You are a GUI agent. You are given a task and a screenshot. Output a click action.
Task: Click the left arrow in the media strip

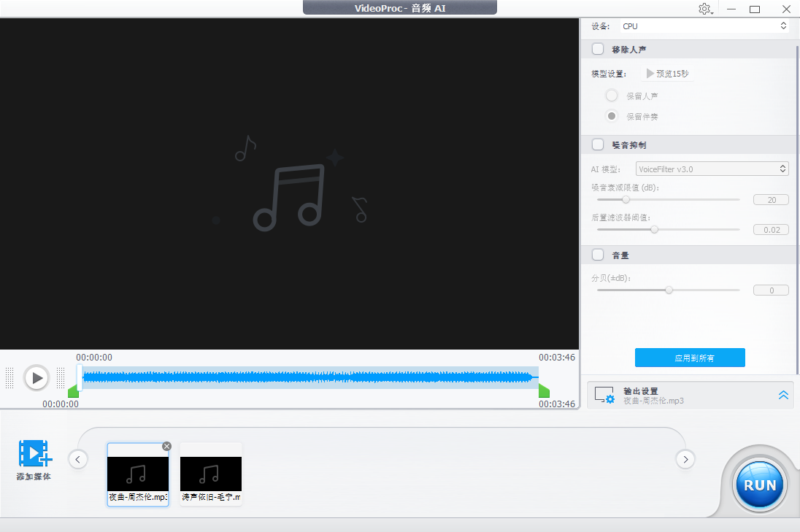coord(77,459)
